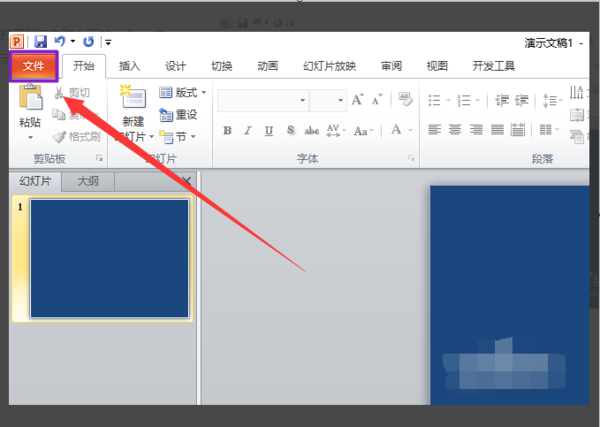Screen dimensions: 600x427
Task: Click the 剪切 cut scissors button
Action: click(x=72, y=93)
